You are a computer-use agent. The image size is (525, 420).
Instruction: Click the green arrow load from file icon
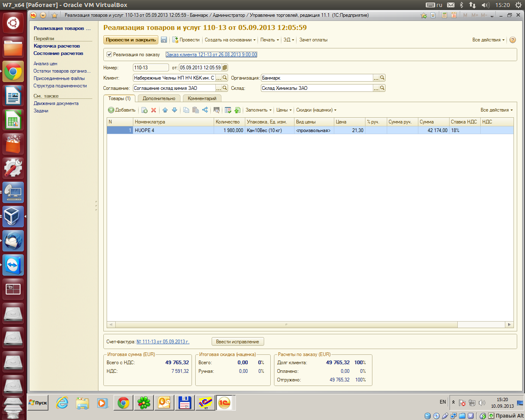[x=237, y=110]
